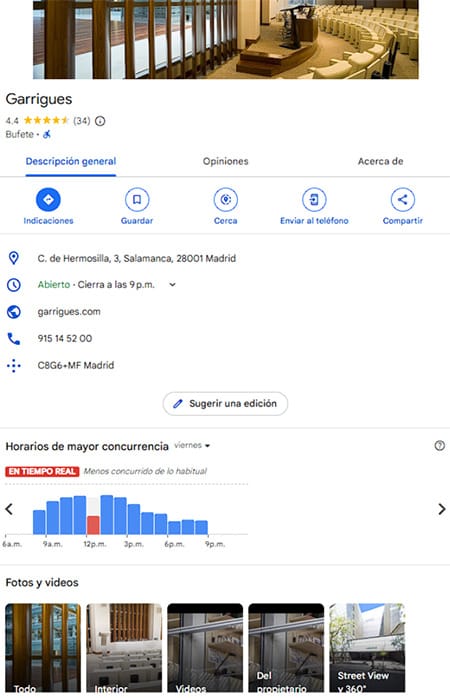Click the five-star rating display
The width and height of the screenshot is (450, 698).
tap(46, 120)
